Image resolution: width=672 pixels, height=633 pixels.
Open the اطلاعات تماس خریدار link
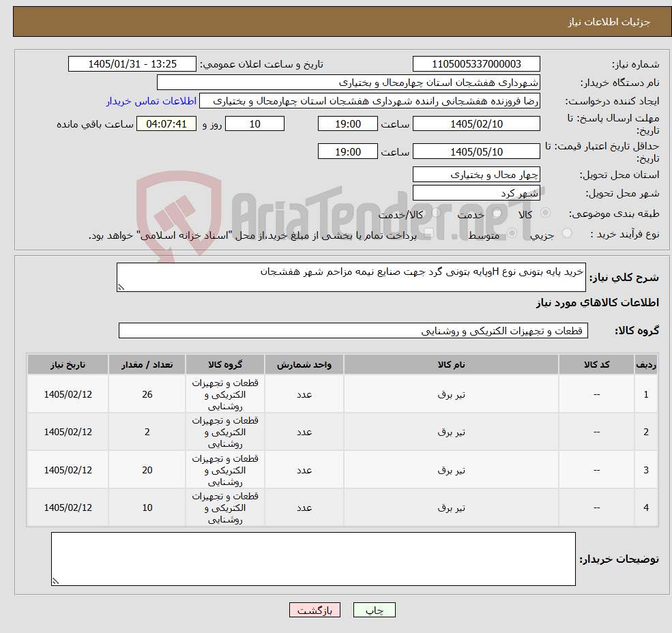click(151, 101)
